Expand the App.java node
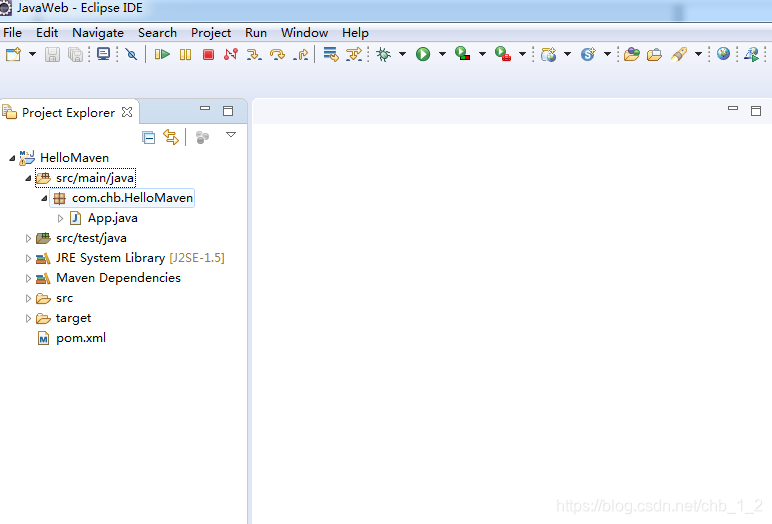This screenshot has height=524, width=772. [x=60, y=218]
